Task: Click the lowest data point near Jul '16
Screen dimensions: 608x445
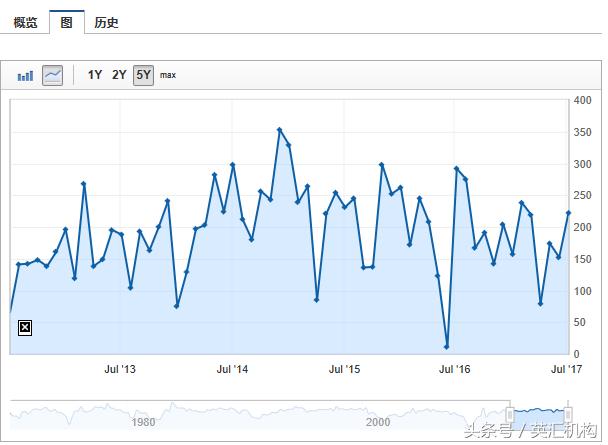Action: coord(446,347)
